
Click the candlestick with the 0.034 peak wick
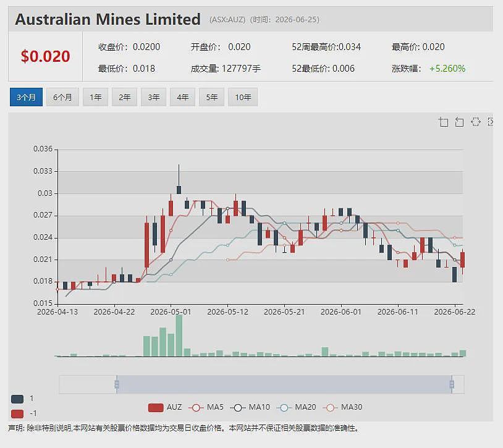tap(179, 190)
